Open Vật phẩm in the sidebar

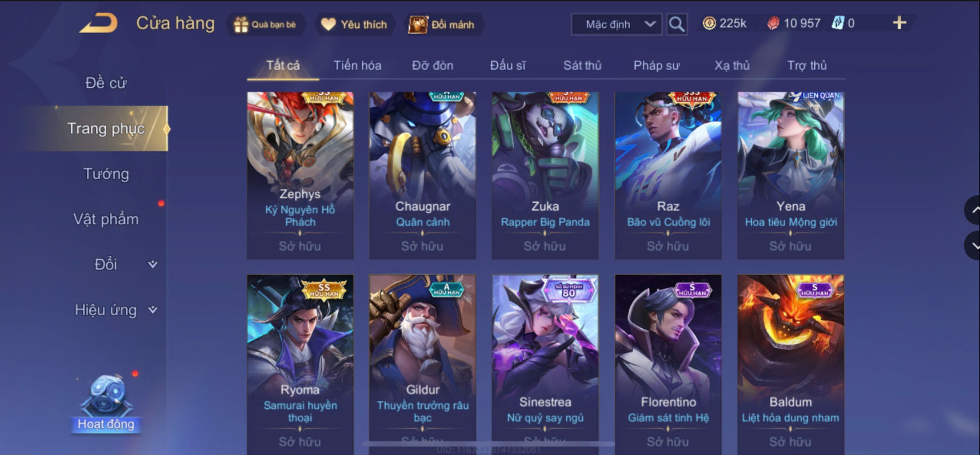pyautogui.click(x=106, y=219)
